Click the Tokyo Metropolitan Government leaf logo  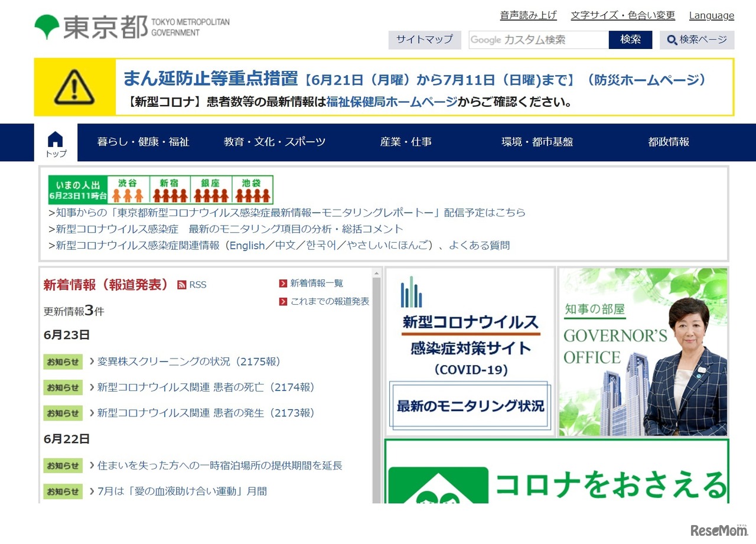click(x=48, y=25)
